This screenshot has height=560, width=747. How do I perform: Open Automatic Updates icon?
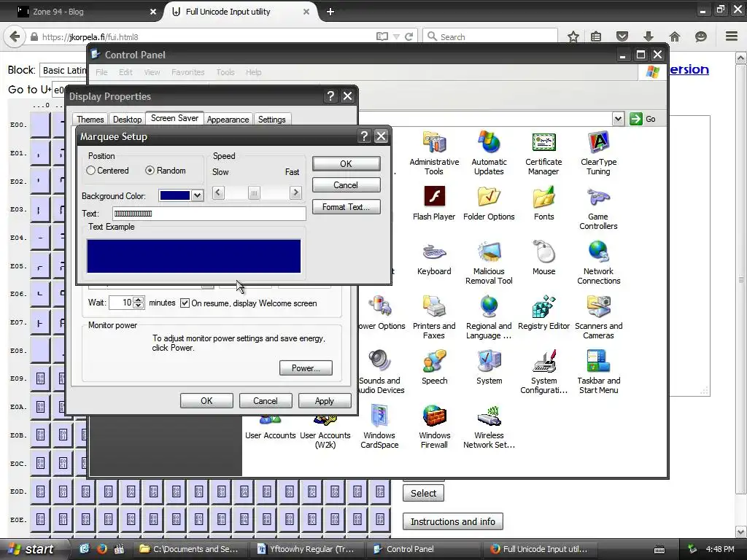click(489, 153)
